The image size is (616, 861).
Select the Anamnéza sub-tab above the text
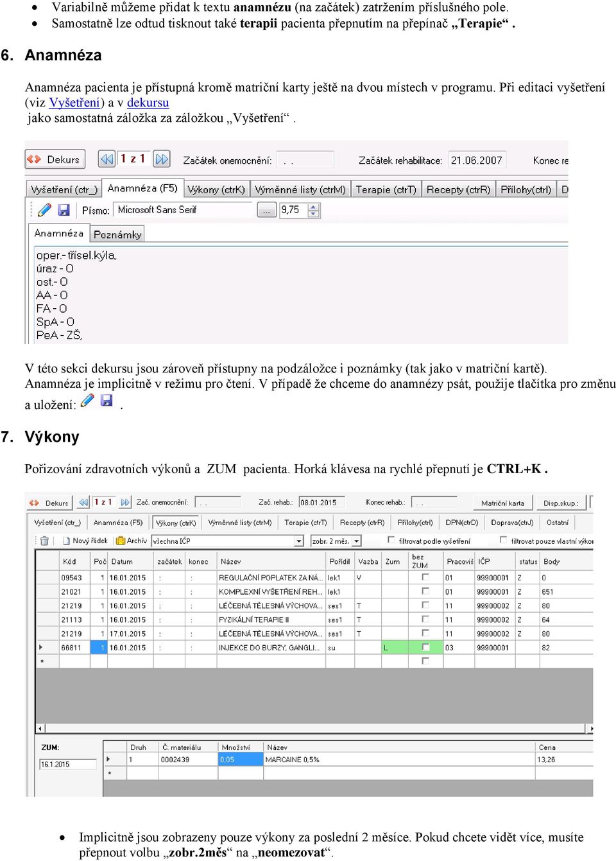tap(59, 233)
